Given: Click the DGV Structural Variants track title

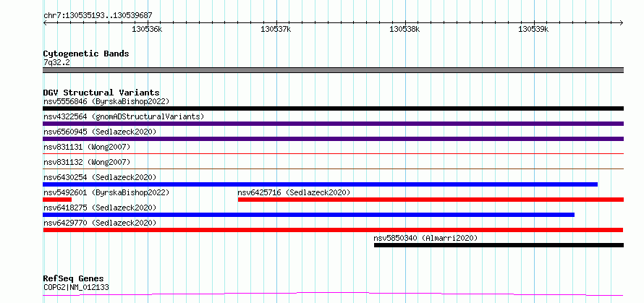Looking at the screenshot, I should pos(101,93).
